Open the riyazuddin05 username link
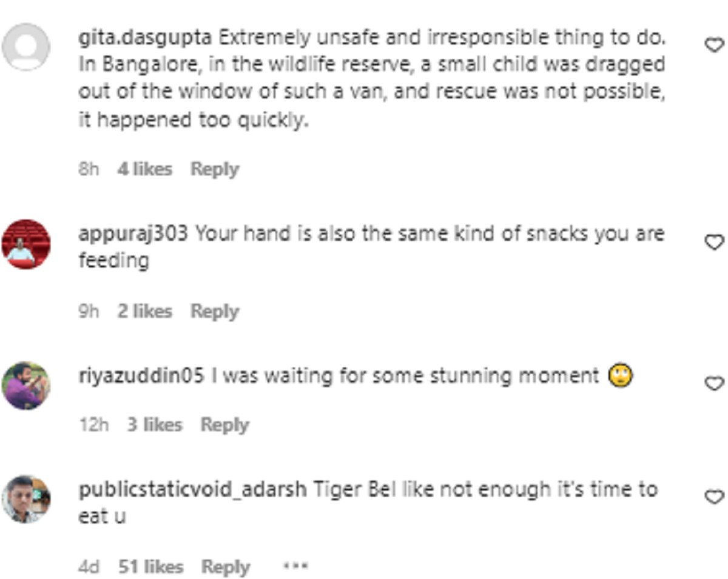728x579 pixels. 141,377
